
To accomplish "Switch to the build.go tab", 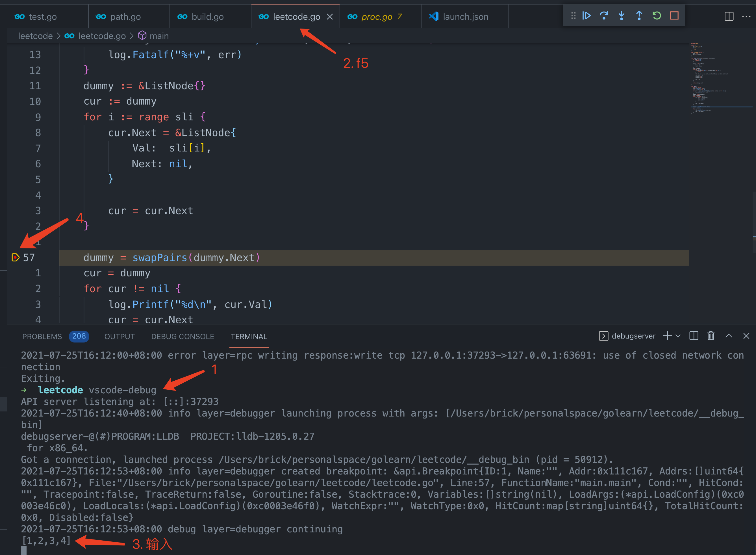I will (x=210, y=16).
